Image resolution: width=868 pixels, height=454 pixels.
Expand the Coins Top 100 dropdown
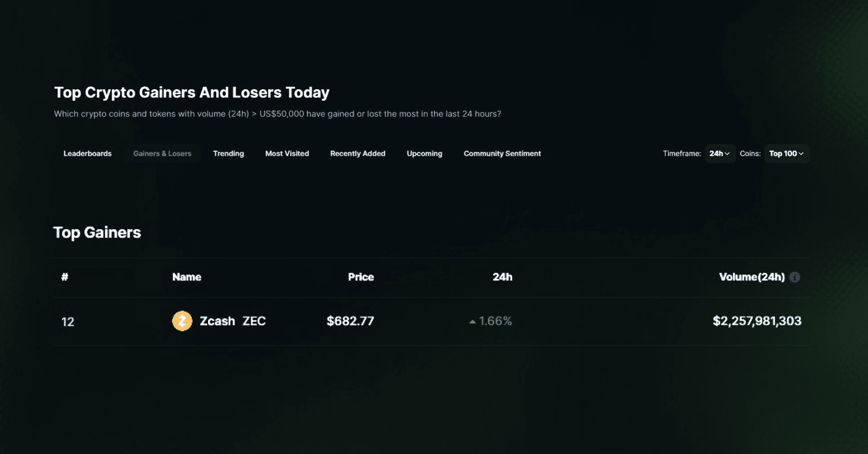786,154
